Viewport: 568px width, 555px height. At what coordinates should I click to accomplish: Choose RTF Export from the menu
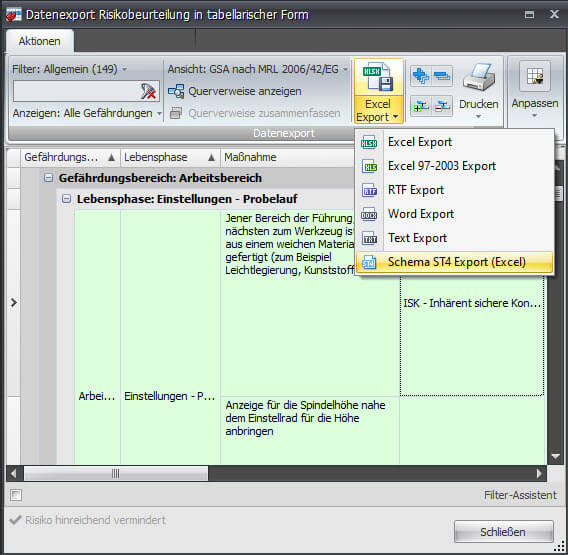point(454,190)
